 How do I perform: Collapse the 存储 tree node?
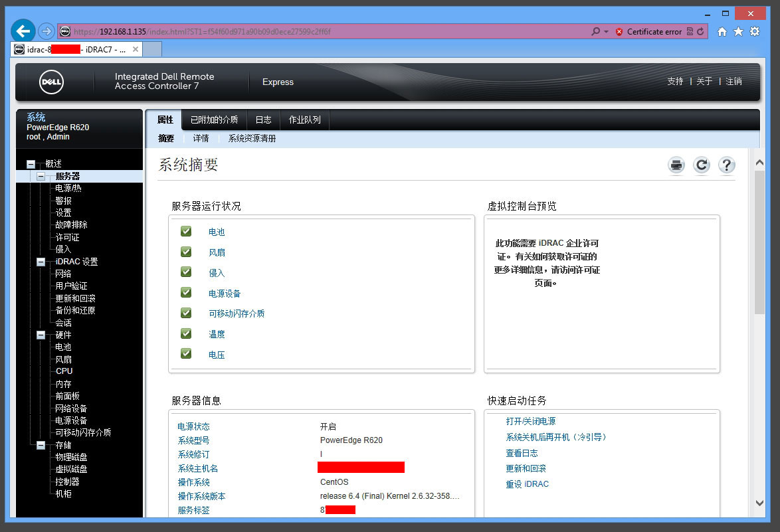(41, 445)
